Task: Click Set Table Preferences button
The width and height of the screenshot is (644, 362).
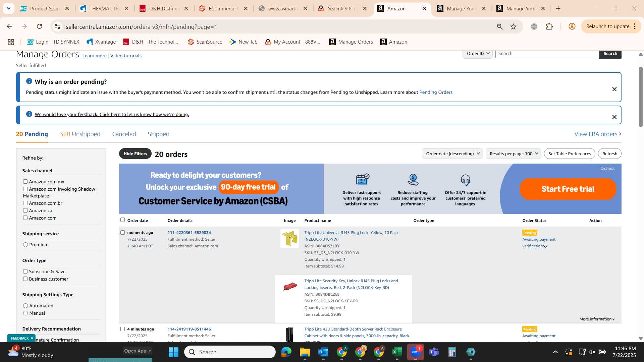Action: pyautogui.click(x=570, y=154)
